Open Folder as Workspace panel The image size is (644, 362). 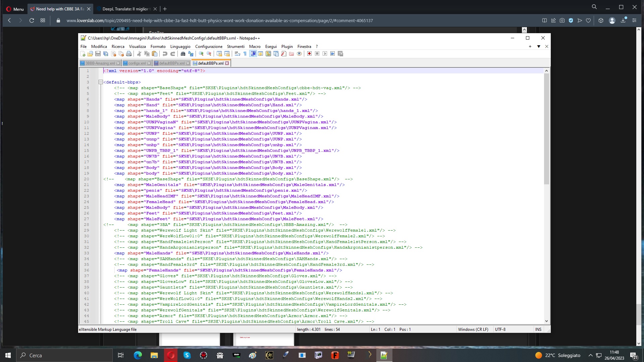[291, 54]
